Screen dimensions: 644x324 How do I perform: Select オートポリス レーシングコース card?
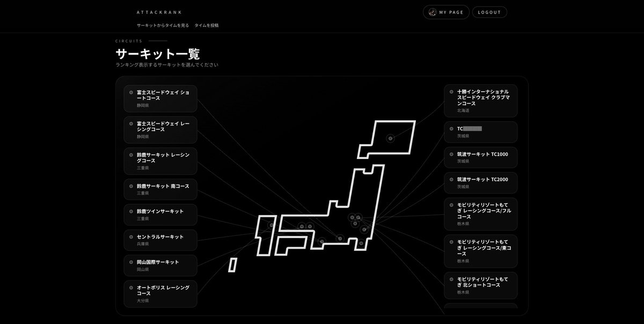point(160,294)
